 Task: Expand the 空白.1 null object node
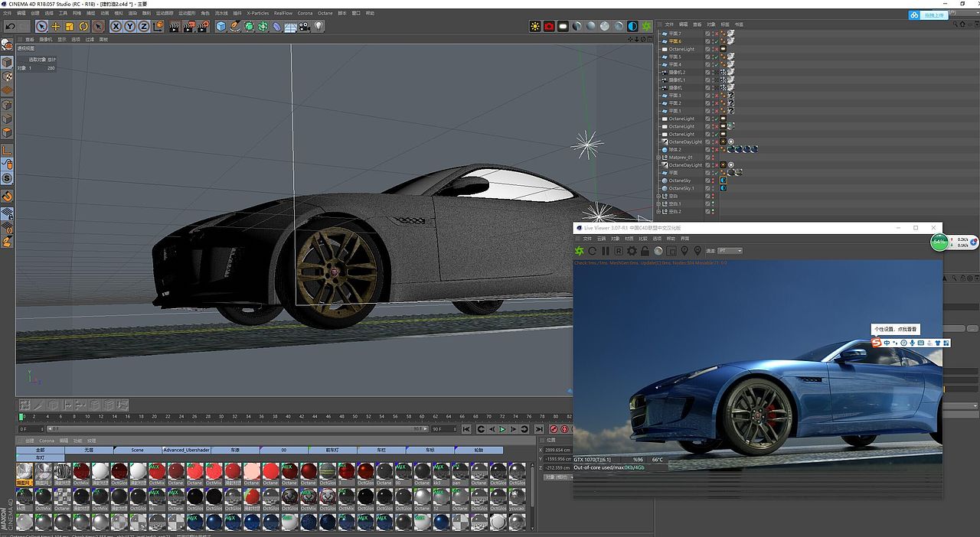[658, 204]
